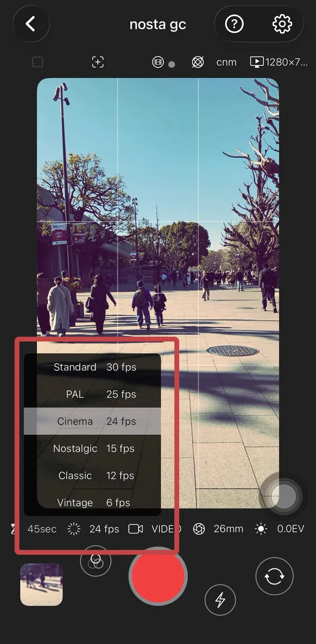This screenshot has height=644, width=316.
Task: Open the three-circle color filters
Action: pos(95,561)
